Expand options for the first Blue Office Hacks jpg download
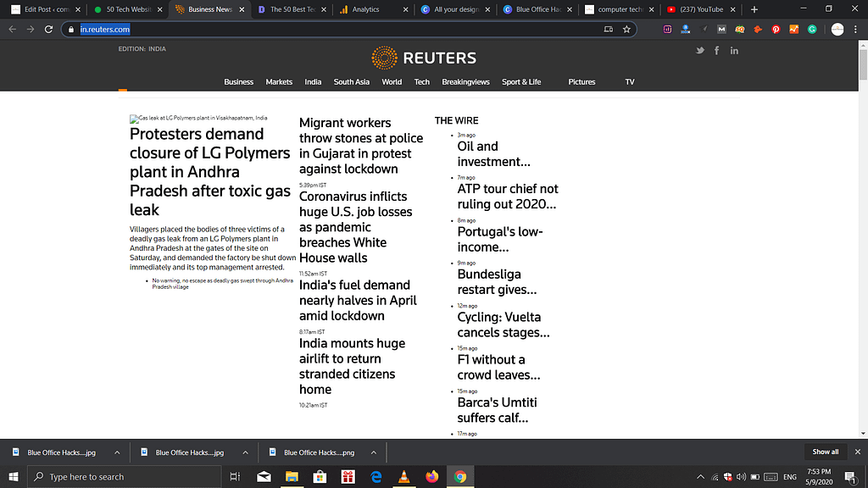 coord(117,452)
